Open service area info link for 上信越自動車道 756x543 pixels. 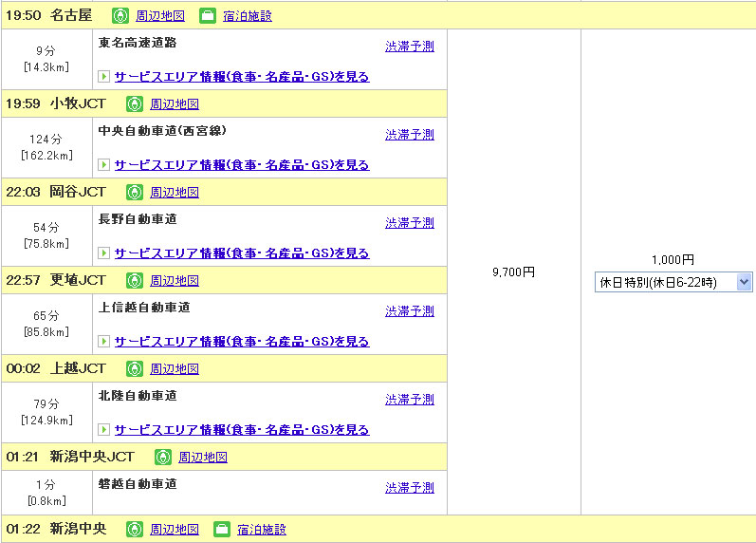pyautogui.click(x=242, y=342)
